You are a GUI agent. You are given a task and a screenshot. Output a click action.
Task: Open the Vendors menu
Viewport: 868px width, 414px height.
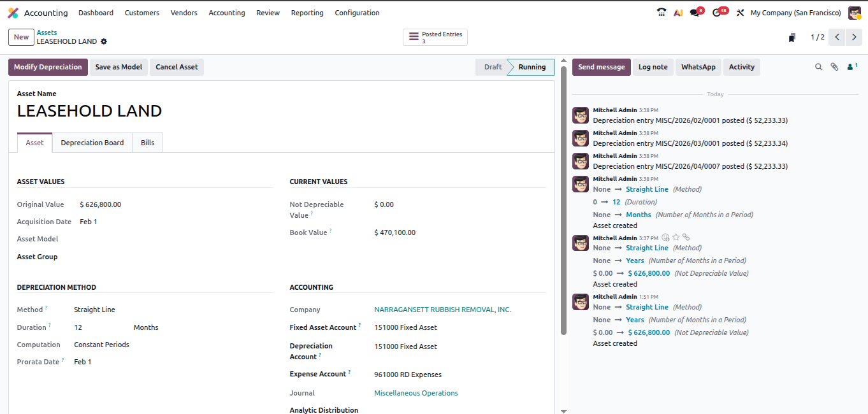pos(184,13)
